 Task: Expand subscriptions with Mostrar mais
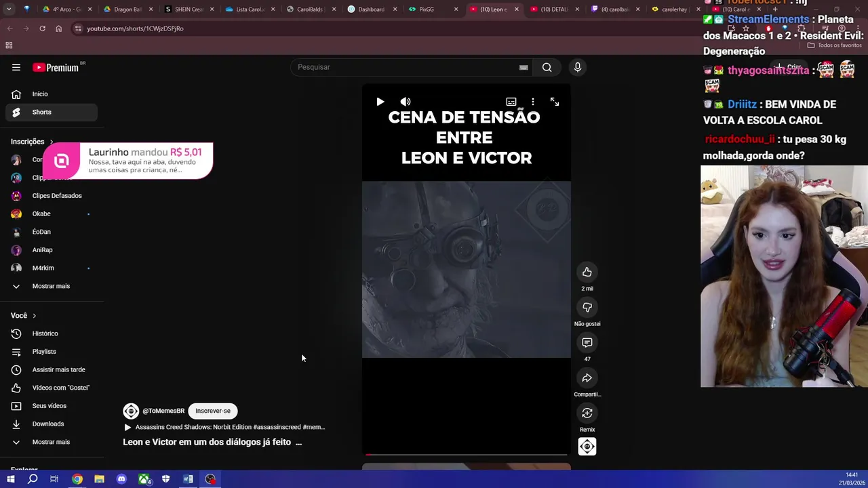tap(52, 286)
